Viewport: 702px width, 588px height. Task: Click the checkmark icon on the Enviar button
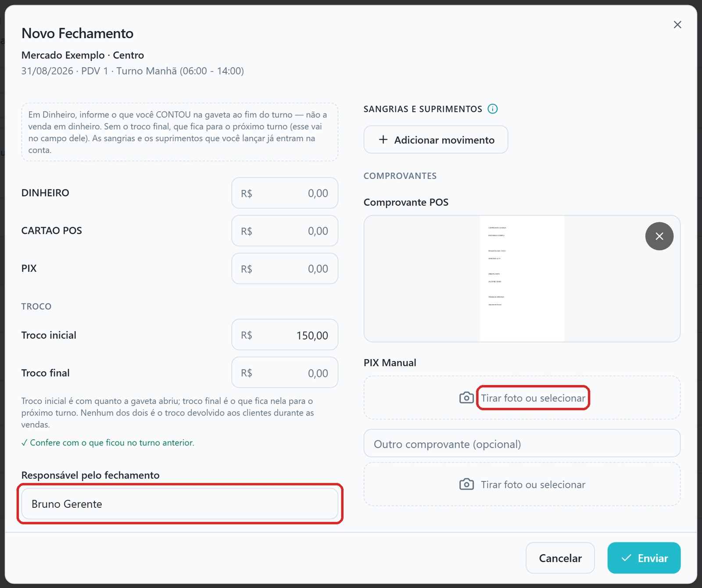(x=626, y=558)
